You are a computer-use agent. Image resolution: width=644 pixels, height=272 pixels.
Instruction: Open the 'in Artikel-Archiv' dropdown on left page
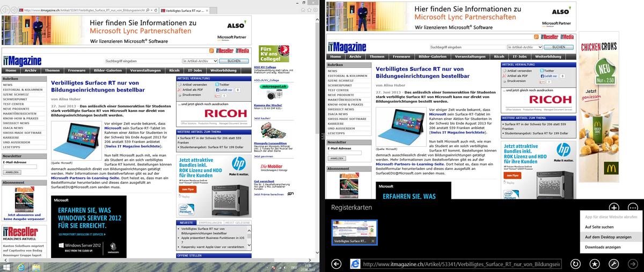click(x=200, y=61)
